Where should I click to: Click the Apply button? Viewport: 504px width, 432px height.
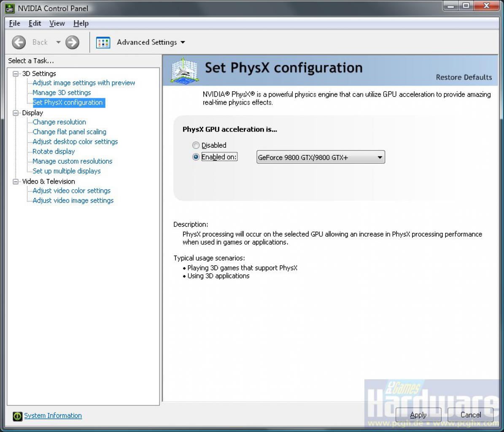(x=418, y=415)
